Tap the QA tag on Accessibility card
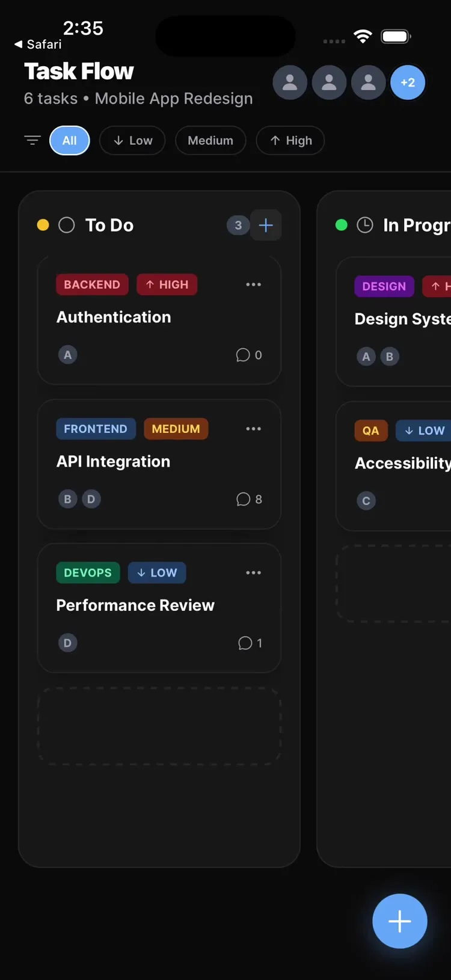Image resolution: width=451 pixels, height=980 pixels. [370, 430]
